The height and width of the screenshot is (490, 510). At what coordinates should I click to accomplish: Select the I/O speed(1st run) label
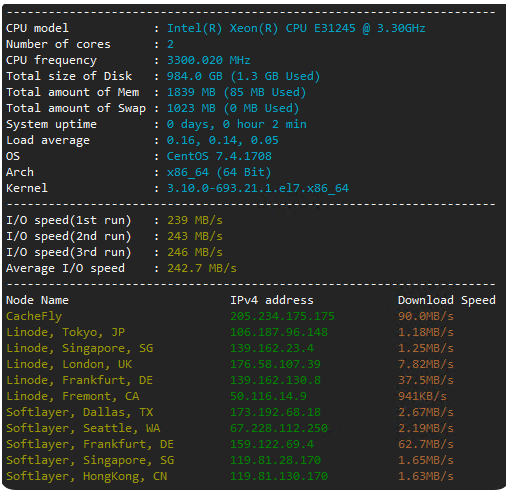[x=69, y=220]
